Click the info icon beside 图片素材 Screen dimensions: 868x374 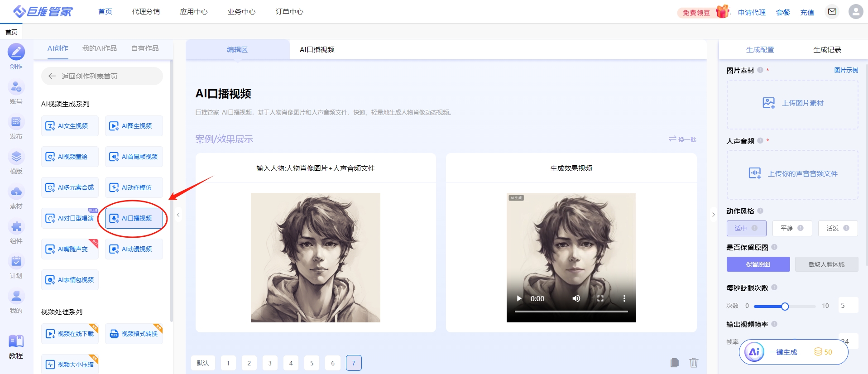coord(760,70)
